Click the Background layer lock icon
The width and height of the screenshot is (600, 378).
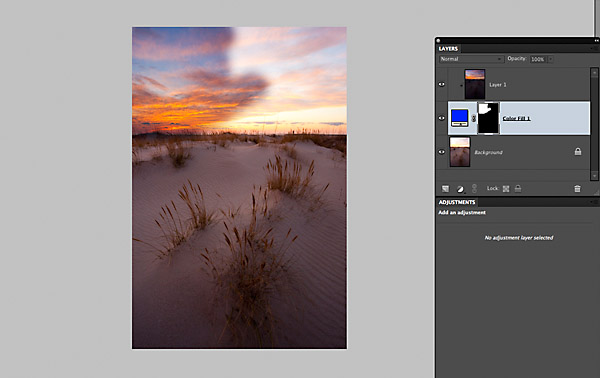[578, 152]
